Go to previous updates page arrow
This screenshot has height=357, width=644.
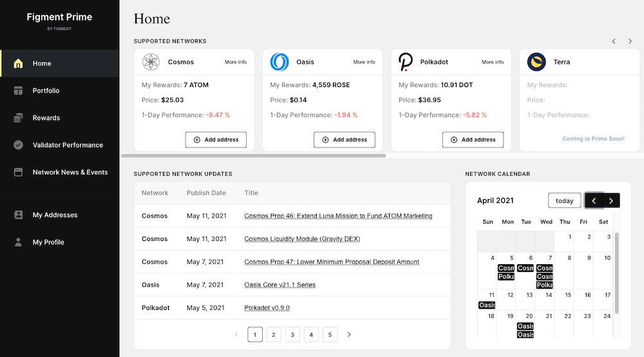[236, 334]
